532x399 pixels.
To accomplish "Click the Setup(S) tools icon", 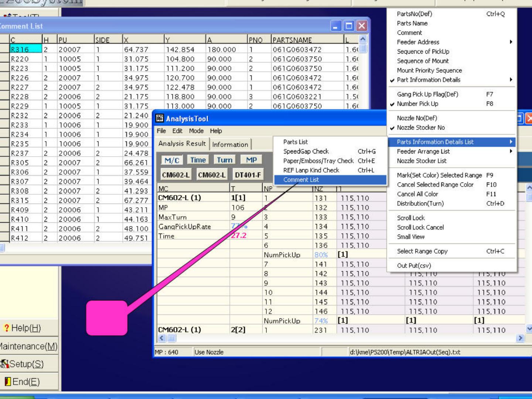I will [4, 364].
